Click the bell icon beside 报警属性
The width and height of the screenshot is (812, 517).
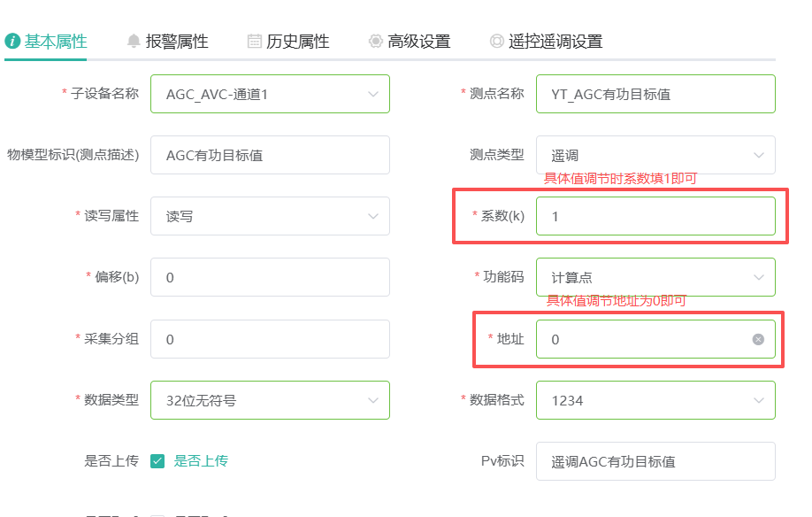click(134, 42)
